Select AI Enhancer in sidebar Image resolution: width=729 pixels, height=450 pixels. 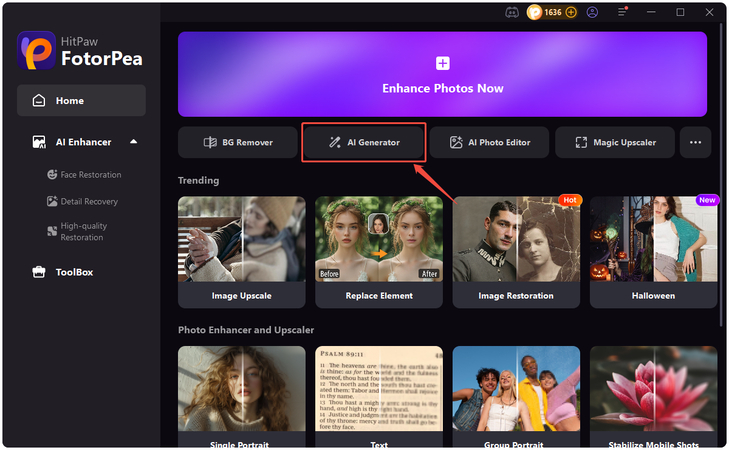pos(84,142)
